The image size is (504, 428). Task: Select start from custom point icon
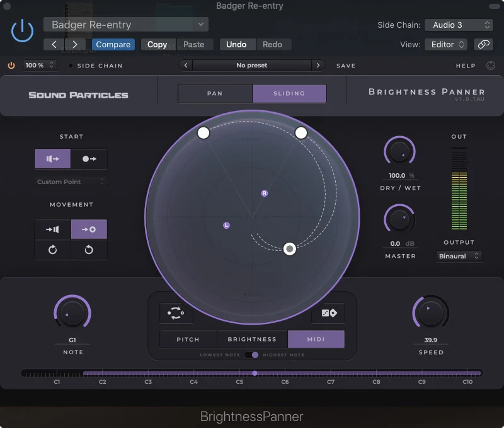point(89,159)
